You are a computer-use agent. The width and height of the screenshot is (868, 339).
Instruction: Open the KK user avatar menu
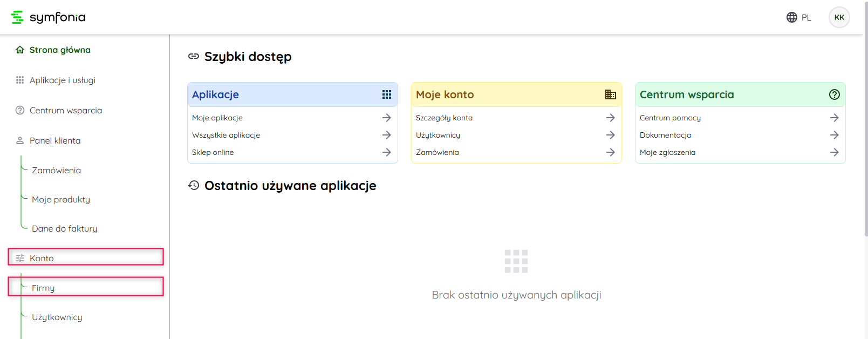(839, 17)
